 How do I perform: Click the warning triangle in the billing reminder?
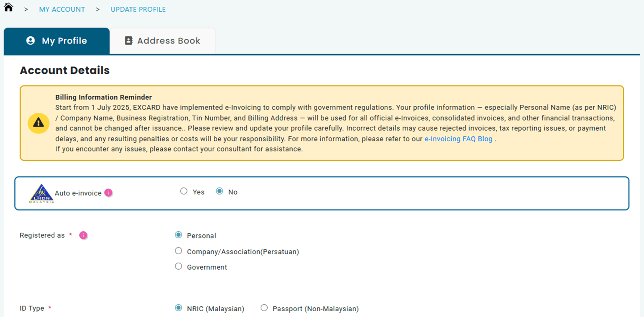pyautogui.click(x=38, y=123)
